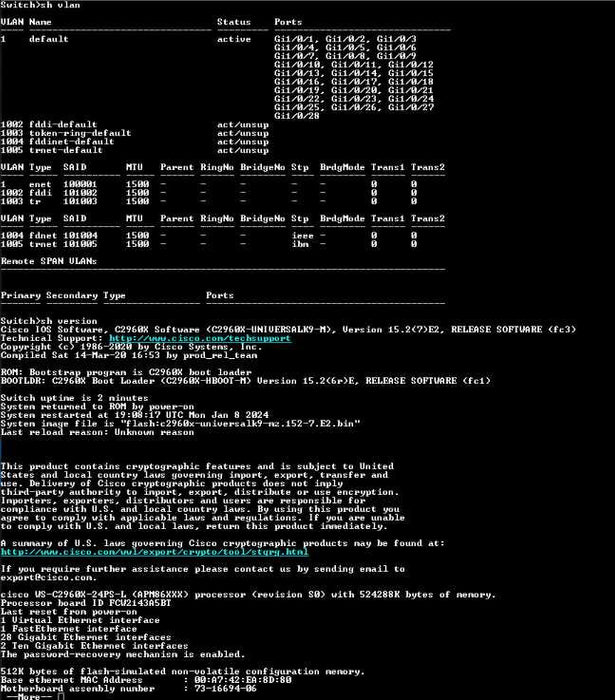
Task: Click the 'Copyright (c) 1986-2020' line
Action: point(131,347)
